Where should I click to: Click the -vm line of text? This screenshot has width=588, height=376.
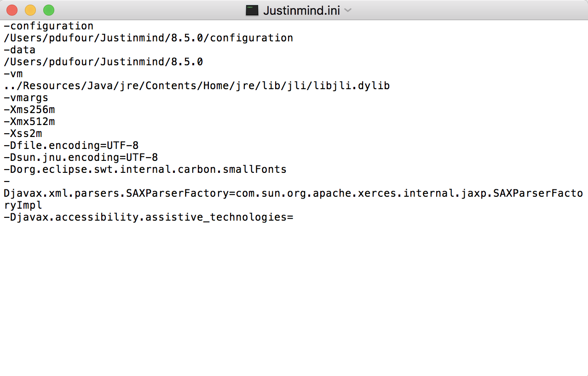[x=13, y=74]
